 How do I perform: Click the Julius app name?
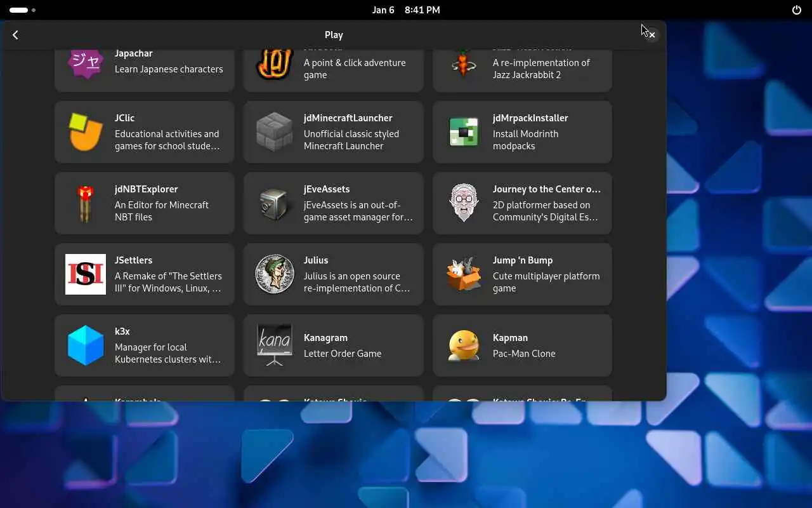pyautogui.click(x=316, y=260)
